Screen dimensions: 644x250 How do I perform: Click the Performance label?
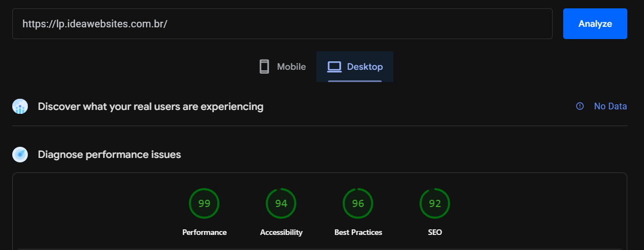tap(204, 232)
